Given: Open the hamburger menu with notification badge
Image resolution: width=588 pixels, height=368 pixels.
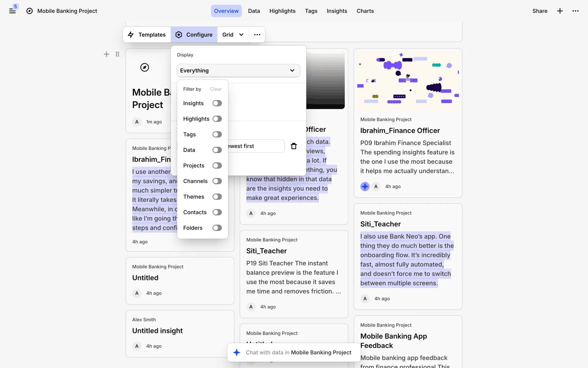Looking at the screenshot, I should click(12, 11).
